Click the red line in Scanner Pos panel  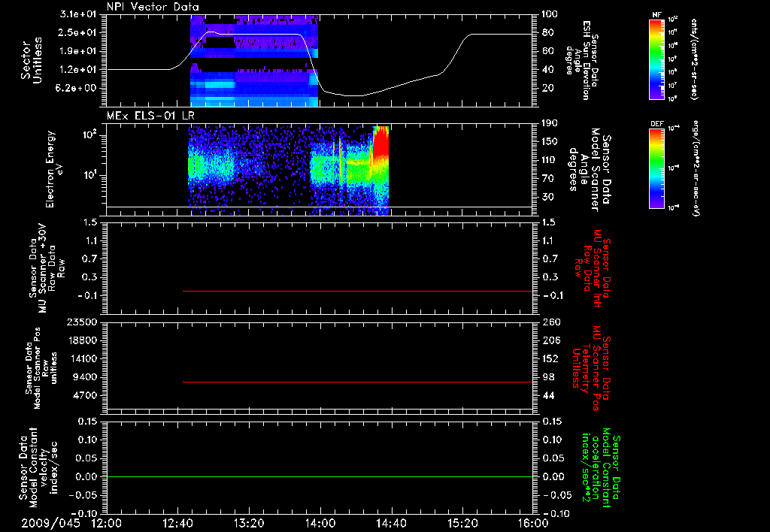click(357, 382)
